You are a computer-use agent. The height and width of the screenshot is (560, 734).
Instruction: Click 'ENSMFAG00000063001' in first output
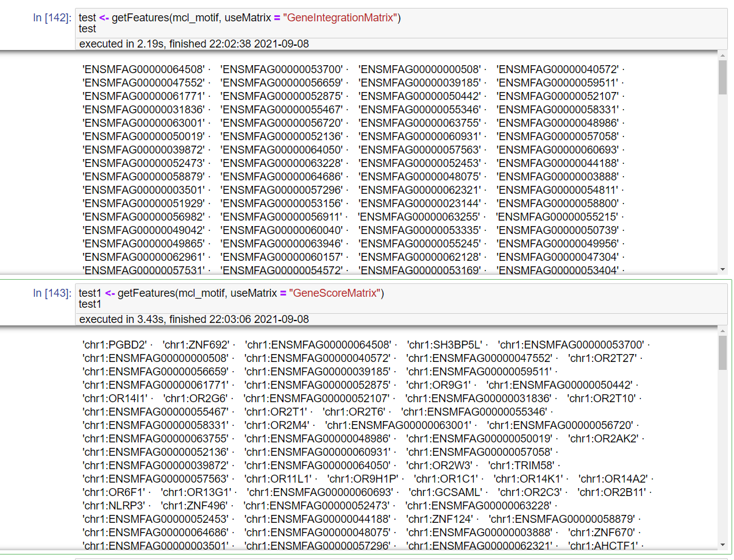point(144,123)
